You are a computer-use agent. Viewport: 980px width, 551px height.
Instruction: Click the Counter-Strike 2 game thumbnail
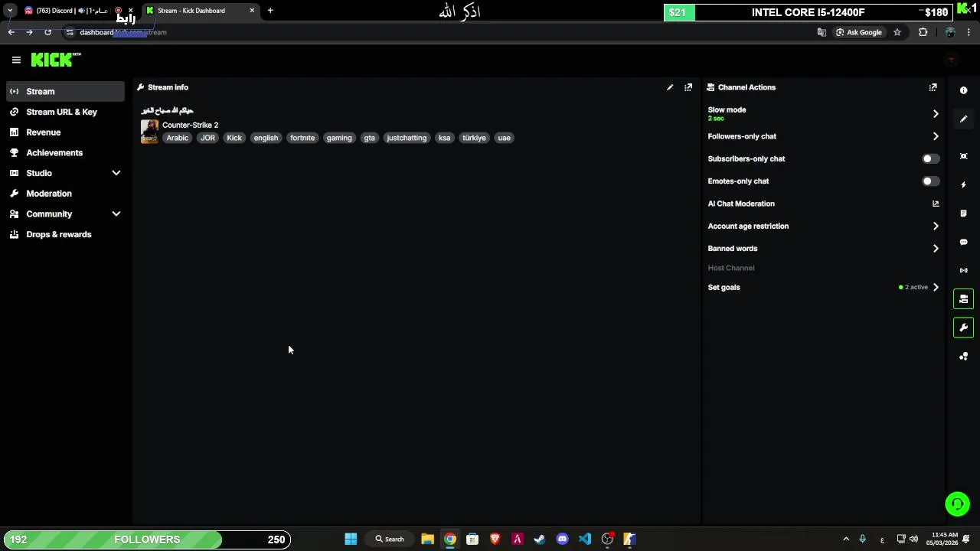[149, 132]
